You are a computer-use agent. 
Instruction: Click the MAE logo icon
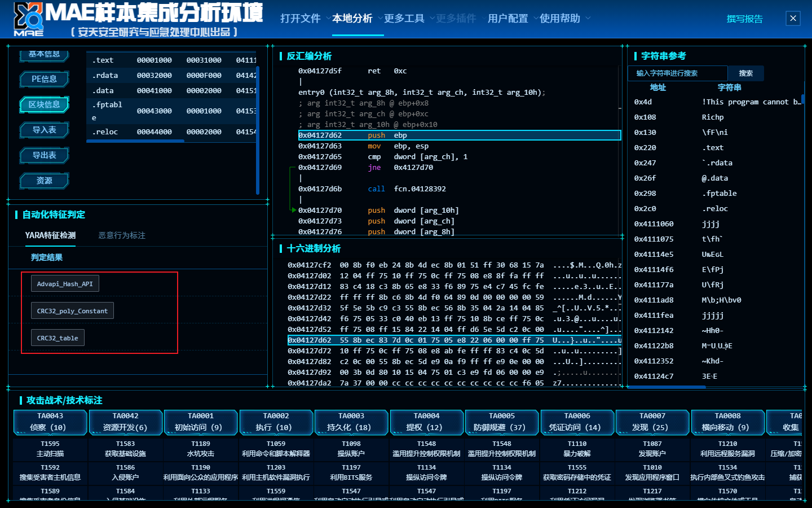pos(28,19)
